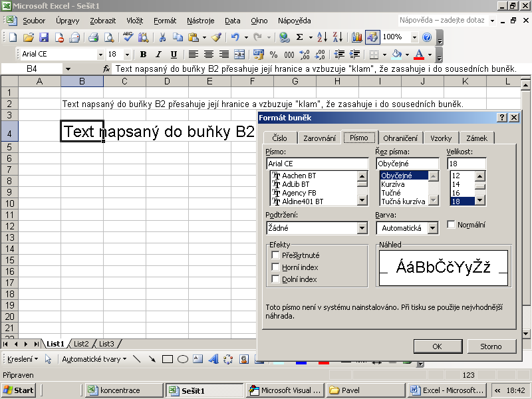Viewport: 532px width, 399px height.
Task: Open the Automatické tvary menu
Action: click(94, 359)
